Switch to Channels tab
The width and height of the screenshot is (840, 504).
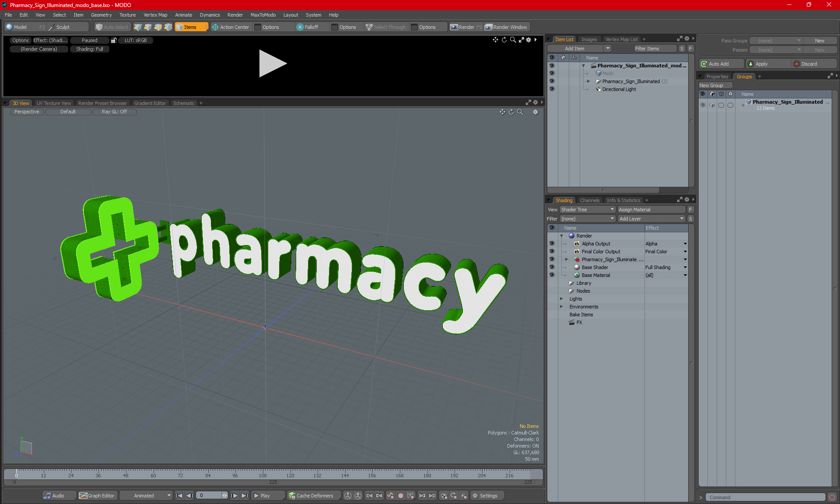coord(589,200)
